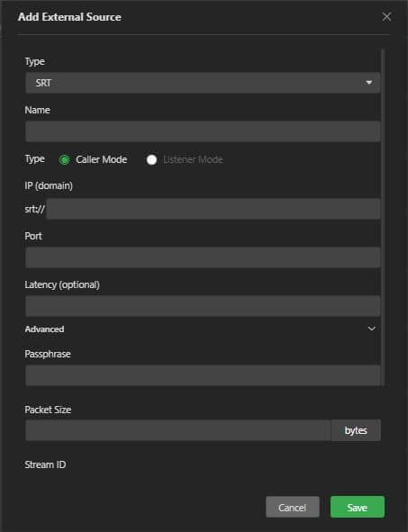Viewport: 408px width, 532px height.
Task: Close the Add External Source dialog
Action: coord(386,16)
